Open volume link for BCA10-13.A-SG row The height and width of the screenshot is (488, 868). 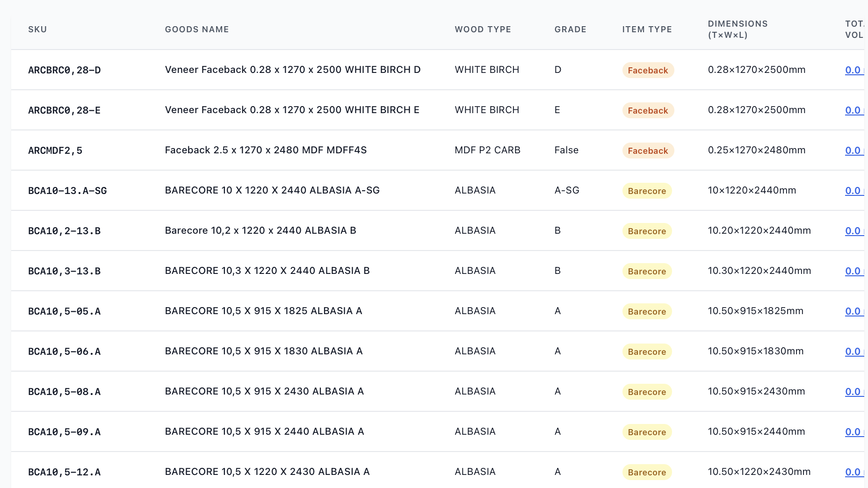coord(854,191)
